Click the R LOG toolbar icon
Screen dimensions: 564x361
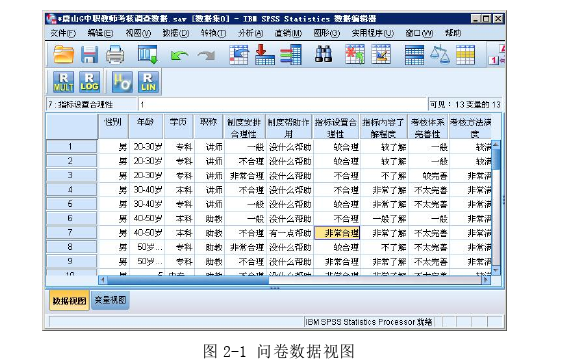pyautogui.click(x=89, y=82)
